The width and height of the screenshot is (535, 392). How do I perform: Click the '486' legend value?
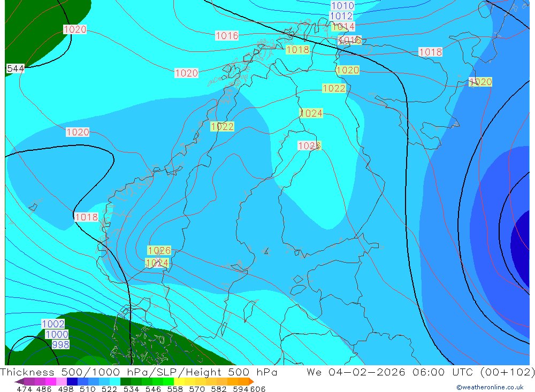tap(43, 389)
